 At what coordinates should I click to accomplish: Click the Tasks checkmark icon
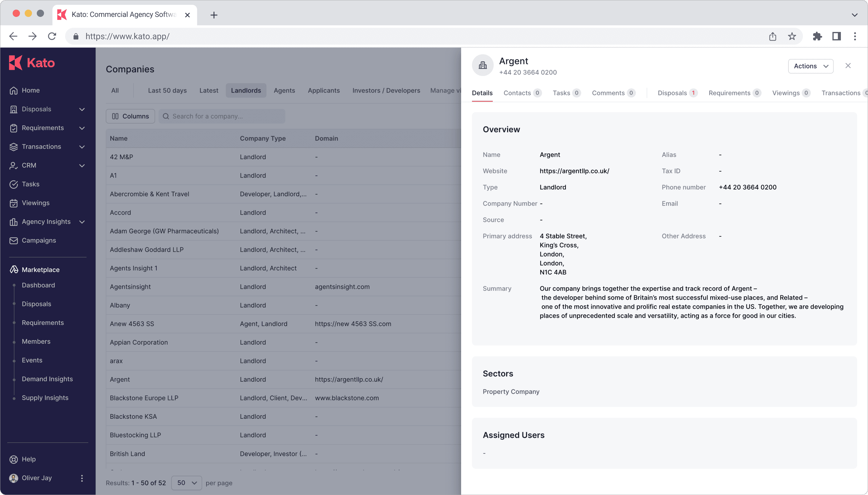click(x=14, y=184)
